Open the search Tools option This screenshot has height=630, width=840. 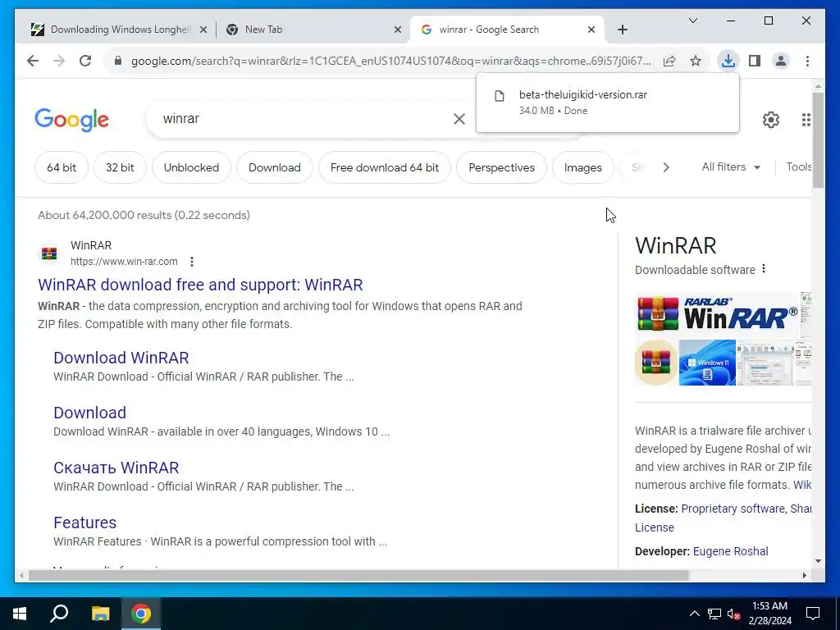coord(798,167)
